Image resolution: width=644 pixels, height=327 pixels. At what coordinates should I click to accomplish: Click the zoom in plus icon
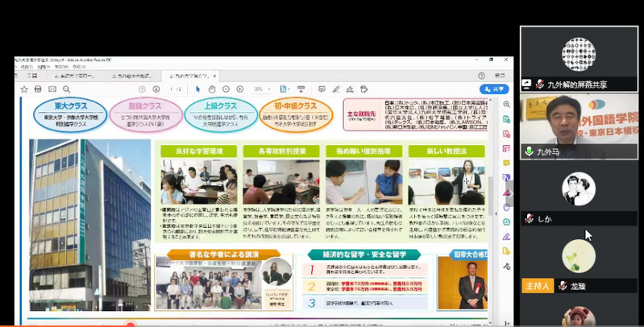(x=240, y=89)
